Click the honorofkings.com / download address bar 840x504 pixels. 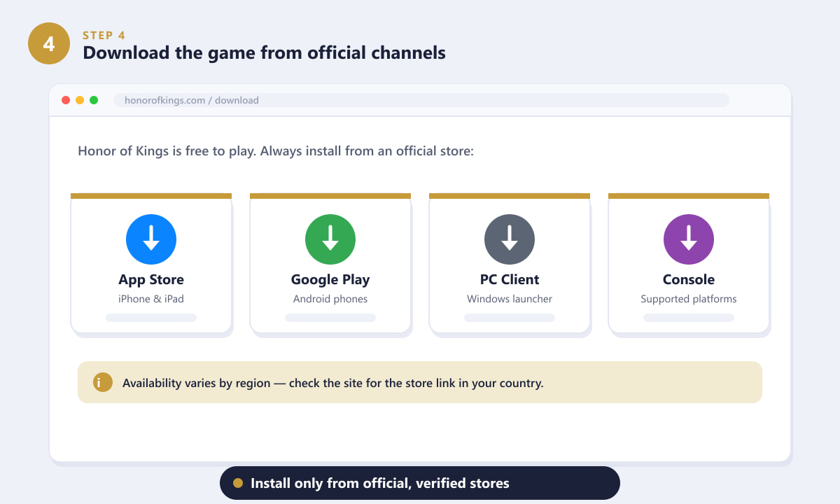point(421,100)
